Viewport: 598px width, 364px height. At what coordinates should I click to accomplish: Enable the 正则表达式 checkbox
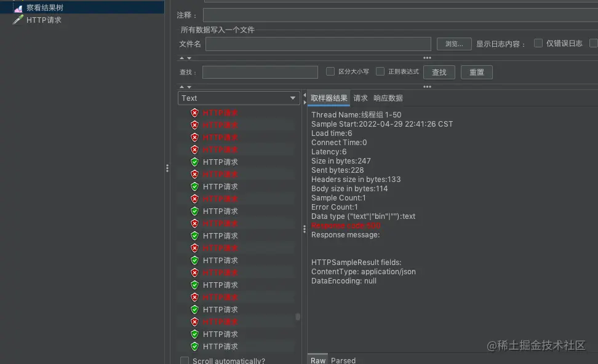click(380, 71)
